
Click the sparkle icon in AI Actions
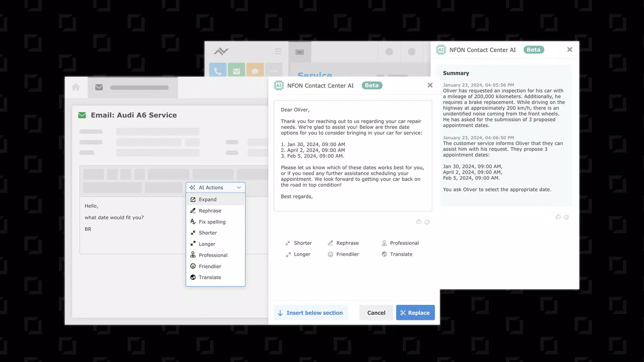(x=192, y=188)
